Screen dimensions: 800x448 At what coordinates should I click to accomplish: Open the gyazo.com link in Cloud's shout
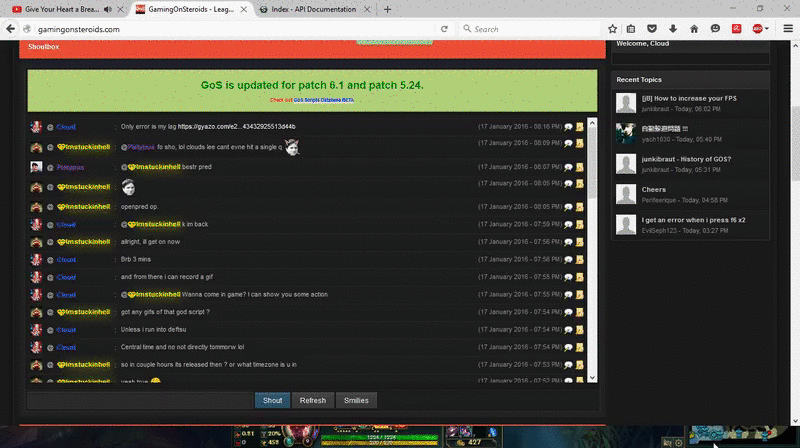pos(237,127)
